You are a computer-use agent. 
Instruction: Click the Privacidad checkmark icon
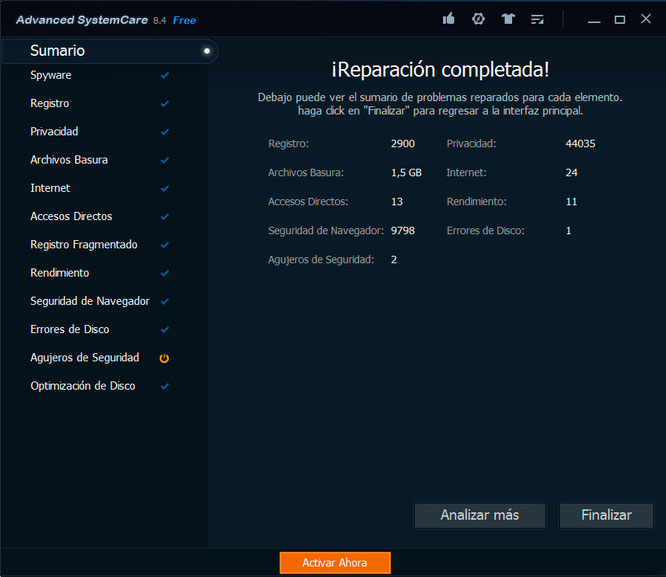[x=165, y=132]
